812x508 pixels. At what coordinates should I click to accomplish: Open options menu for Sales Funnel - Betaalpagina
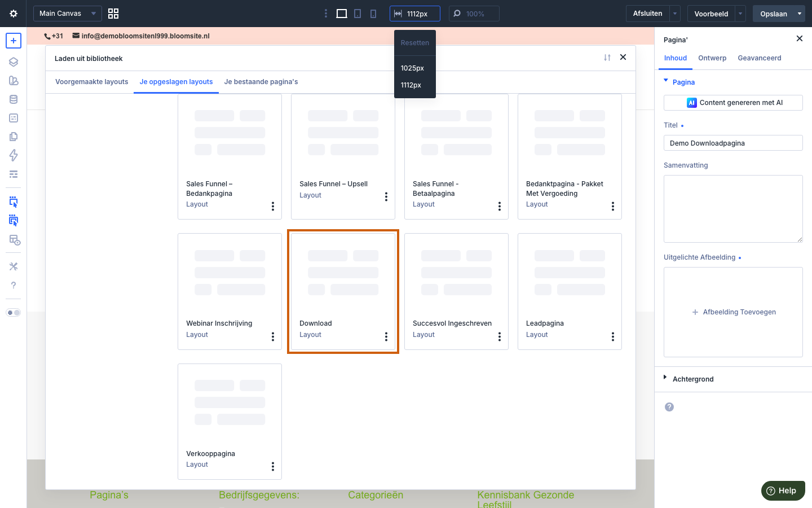click(500, 206)
